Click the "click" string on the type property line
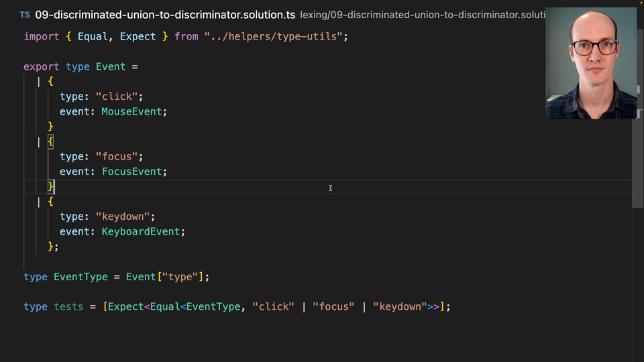644x362 pixels. (117, 97)
